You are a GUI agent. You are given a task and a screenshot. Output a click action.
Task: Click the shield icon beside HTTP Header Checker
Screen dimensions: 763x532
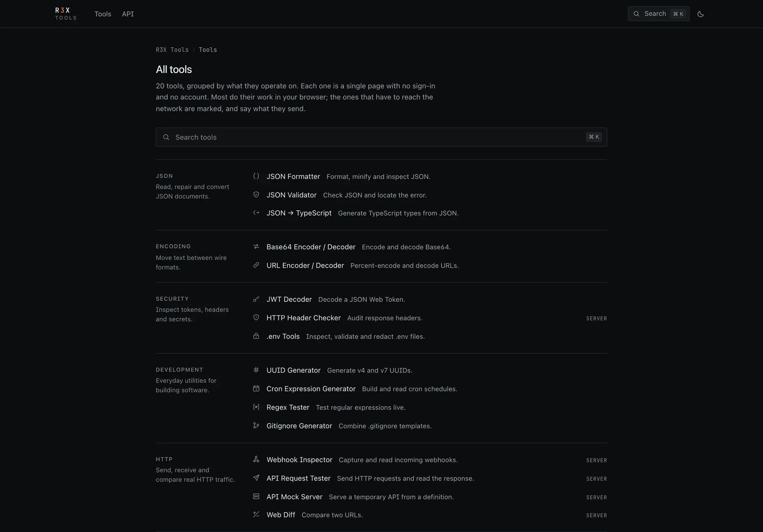(256, 318)
